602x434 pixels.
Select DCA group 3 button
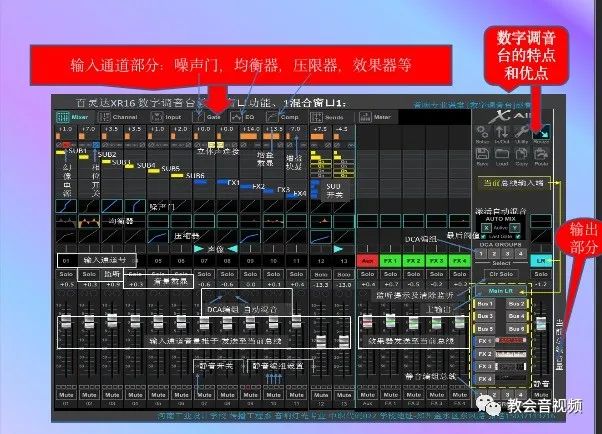[507, 253]
